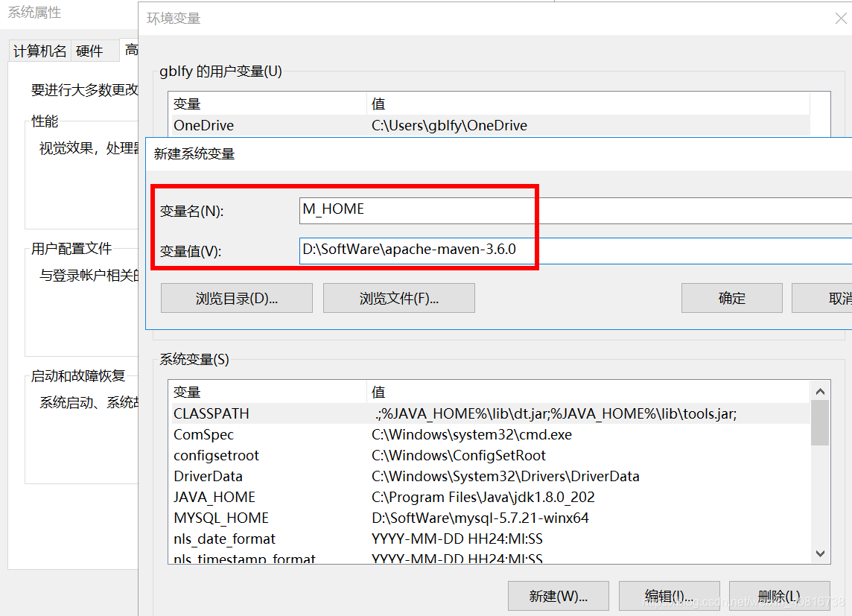
Task: Click value C:\Program Files\Java\jdk1.8.0_202
Action: pyautogui.click(x=483, y=497)
